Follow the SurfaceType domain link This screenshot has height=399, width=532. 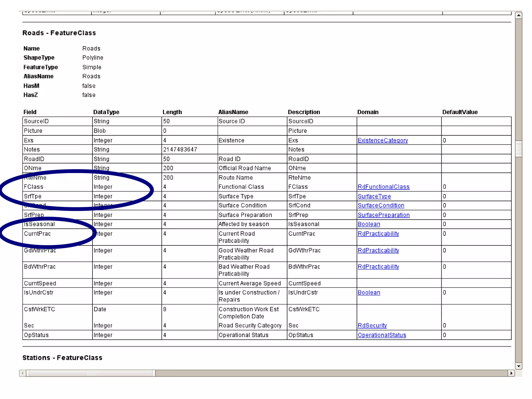[374, 196]
